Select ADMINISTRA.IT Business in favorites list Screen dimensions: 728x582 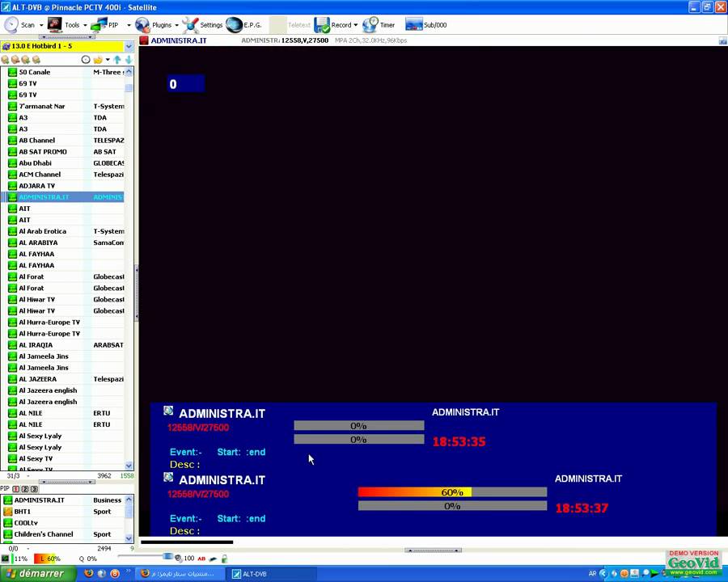[63, 500]
